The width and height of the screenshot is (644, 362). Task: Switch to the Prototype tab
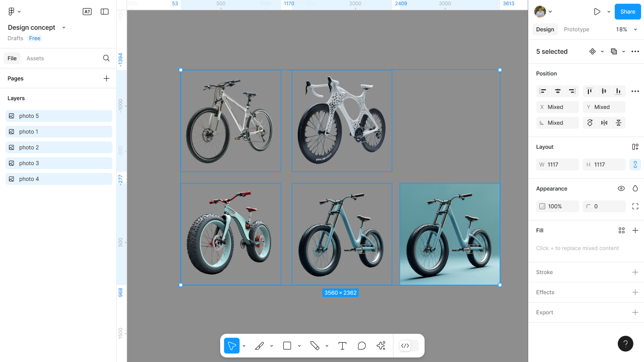[576, 29]
